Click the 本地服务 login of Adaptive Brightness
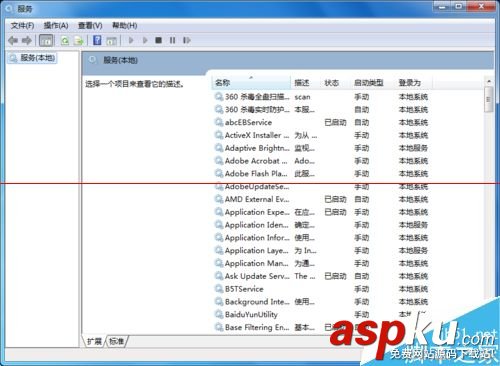Screen dimensions: 500x366 [413, 148]
